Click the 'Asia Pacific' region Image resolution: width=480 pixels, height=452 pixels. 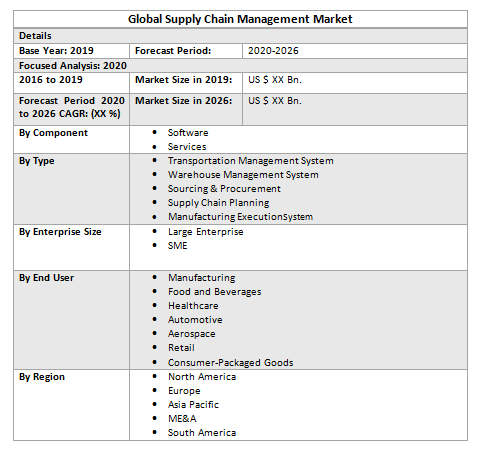(193, 405)
